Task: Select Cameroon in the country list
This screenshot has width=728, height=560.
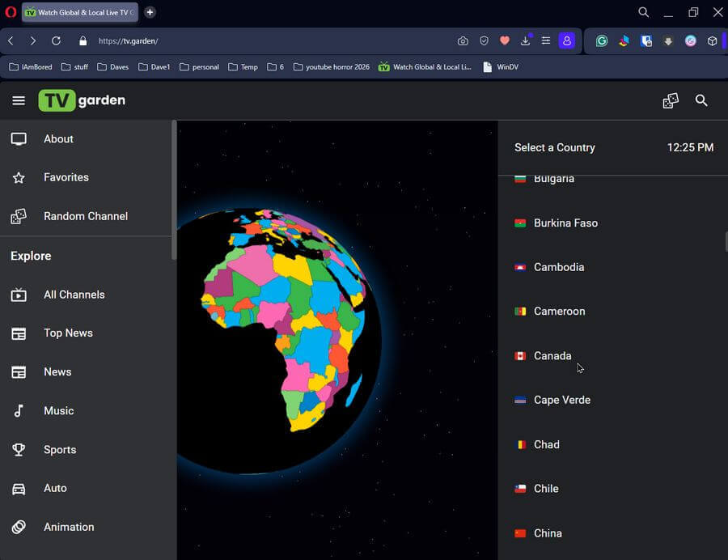Action: coord(559,312)
